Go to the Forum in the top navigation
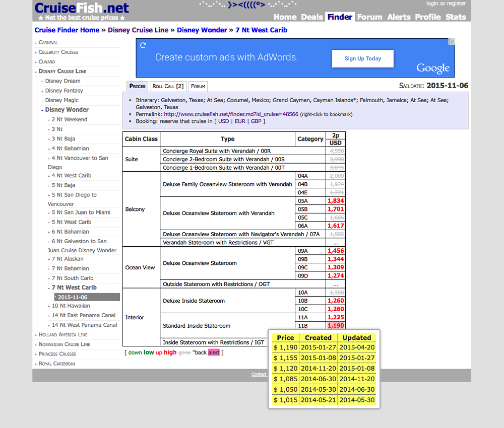Viewport: 504px width, 428px height. pyautogui.click(x=369, y=17)
